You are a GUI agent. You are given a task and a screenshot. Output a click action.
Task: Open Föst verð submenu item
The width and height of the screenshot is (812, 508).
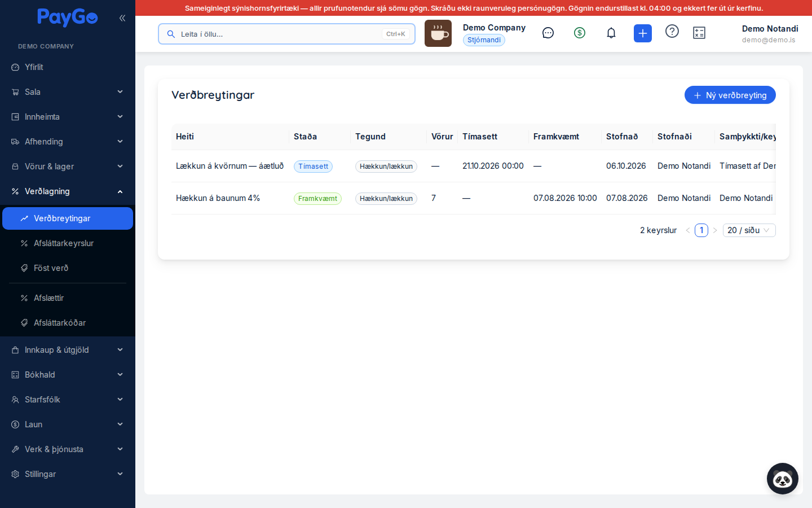click(68, 268)
